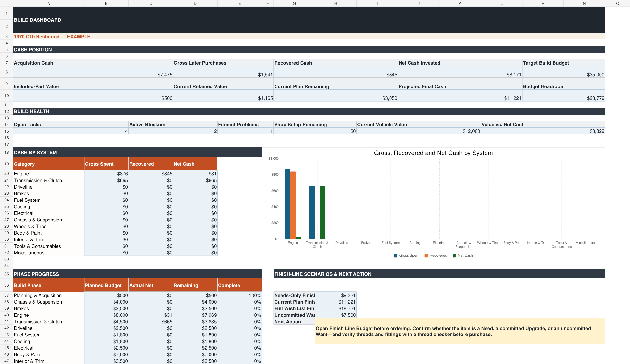Click the Acquisition Cash value $7,475
Screen dimensions: 630x364
click(x=93, y=72)
